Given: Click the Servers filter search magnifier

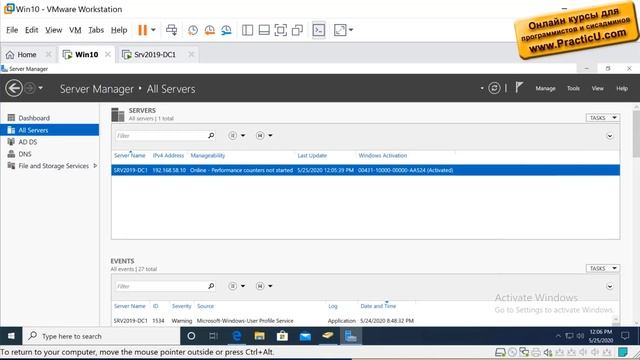Looking at the screenshot, I should tap(211, 136).
